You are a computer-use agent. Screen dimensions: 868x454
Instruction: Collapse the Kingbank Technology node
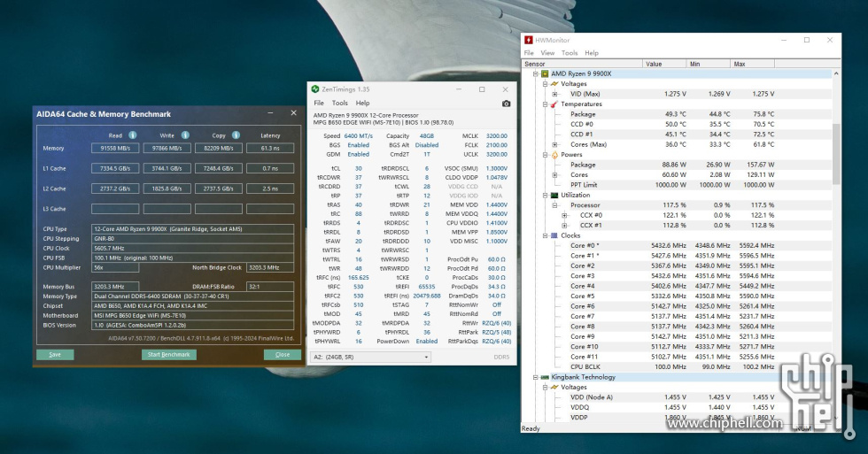point(535,377)
